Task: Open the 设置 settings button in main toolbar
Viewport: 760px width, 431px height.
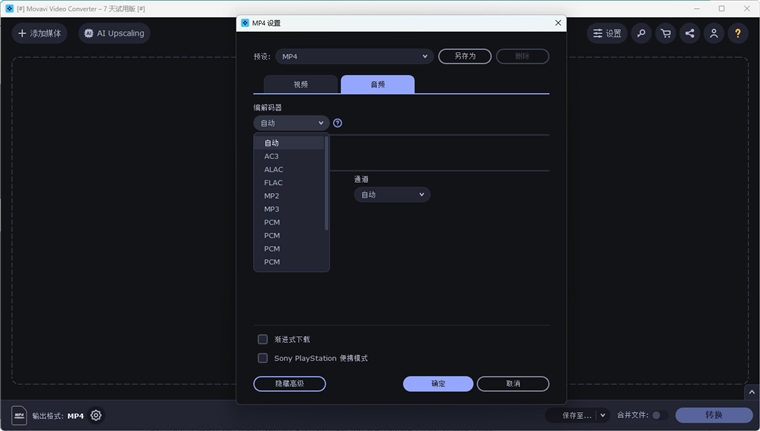Action: (x=607, y=33)
